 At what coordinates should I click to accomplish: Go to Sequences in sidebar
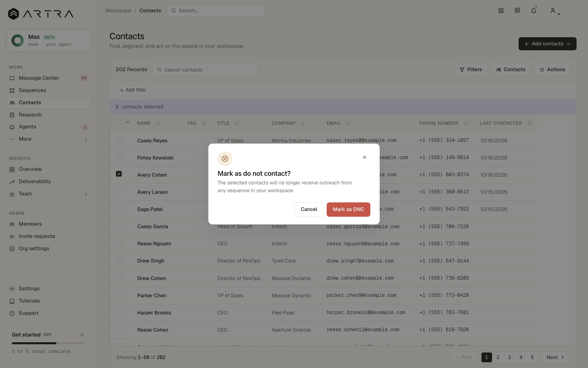click(49, 90)
